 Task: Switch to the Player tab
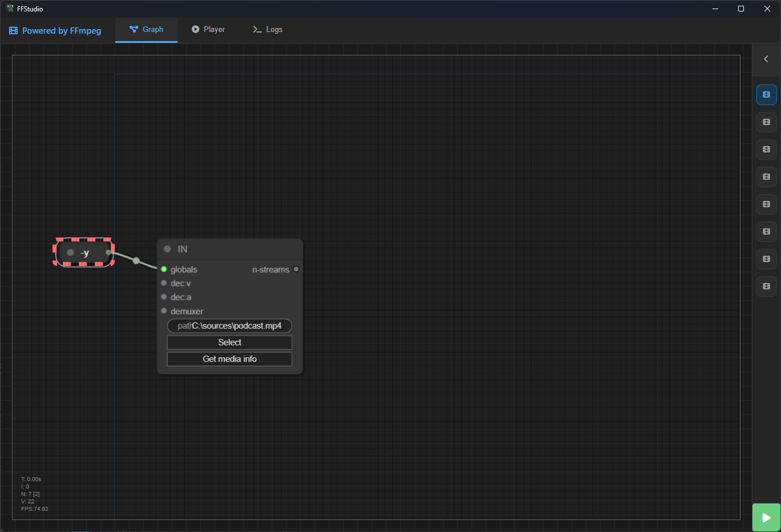208,30
